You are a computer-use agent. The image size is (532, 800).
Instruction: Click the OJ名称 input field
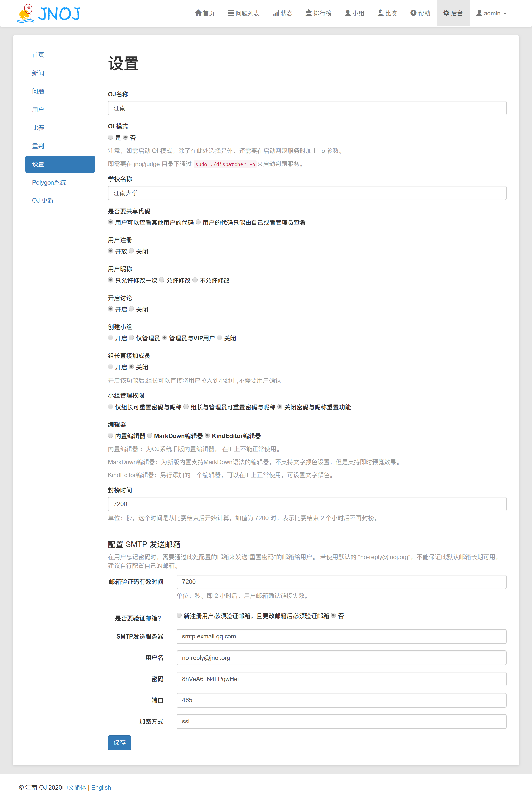point(307,108)
